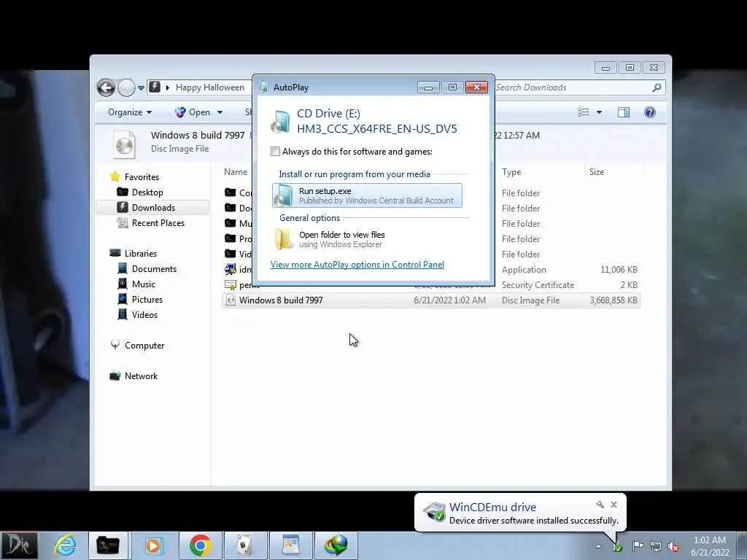Open the clock showing 1:02 AM
This screenshot has height=560, width=747.
[x=710, y=546]
